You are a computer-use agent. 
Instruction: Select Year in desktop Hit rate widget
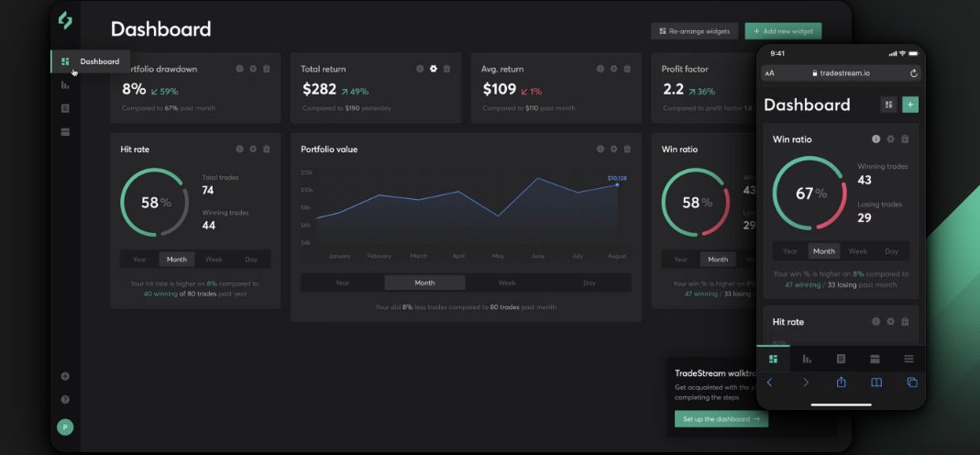[x=139, y=260]
